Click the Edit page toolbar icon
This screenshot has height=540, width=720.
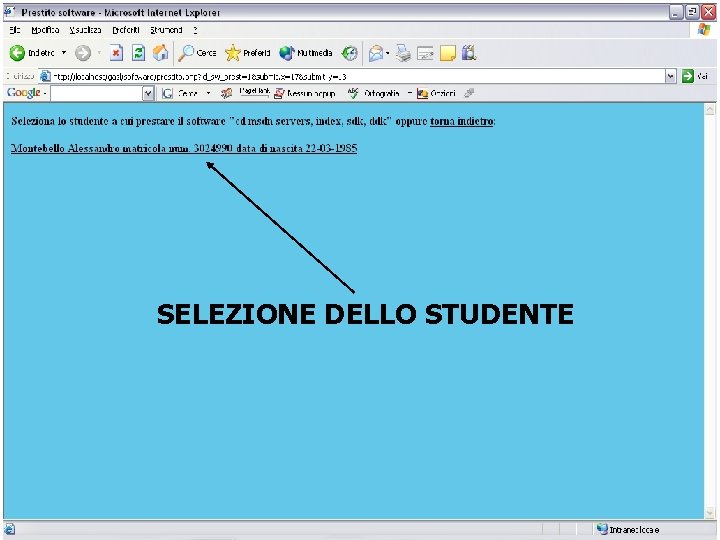[x=425, y=54]
